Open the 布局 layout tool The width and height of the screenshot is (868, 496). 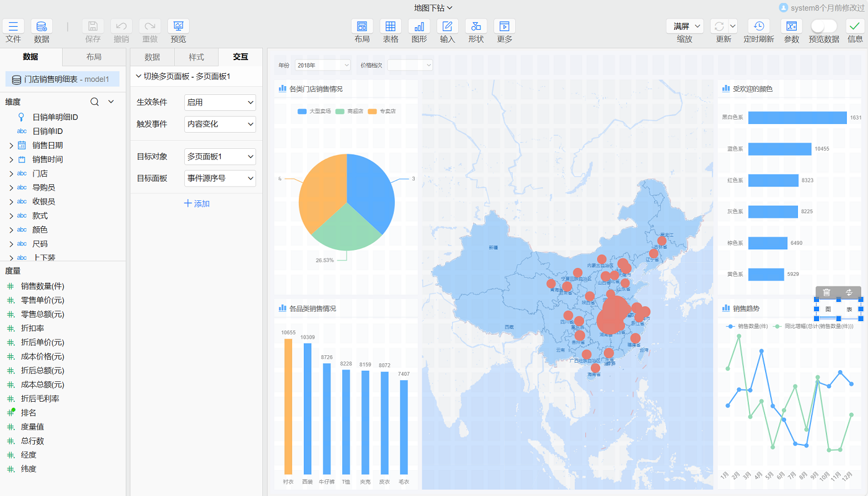[x=362, y=26]
